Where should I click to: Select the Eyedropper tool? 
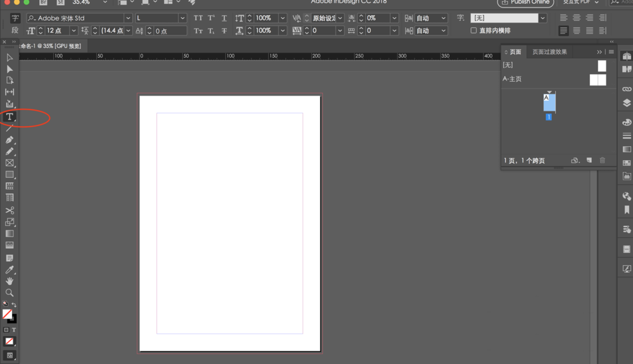9,270
